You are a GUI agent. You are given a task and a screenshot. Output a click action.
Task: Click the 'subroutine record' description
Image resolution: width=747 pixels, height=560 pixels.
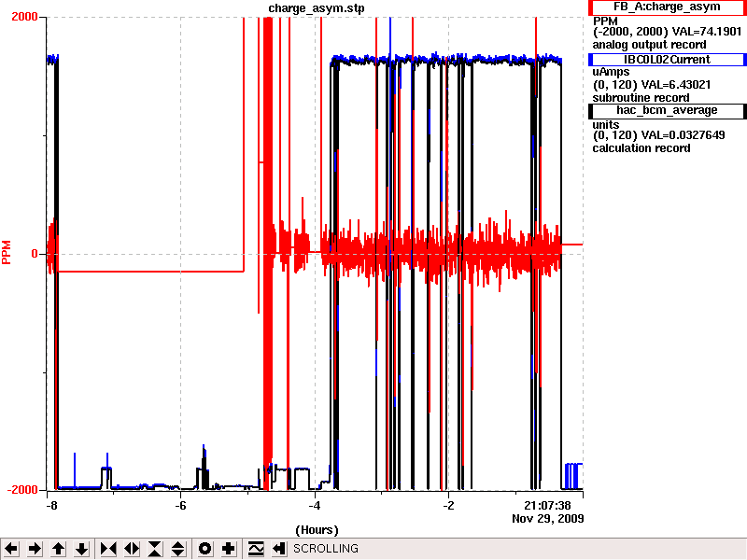(641, 98)
